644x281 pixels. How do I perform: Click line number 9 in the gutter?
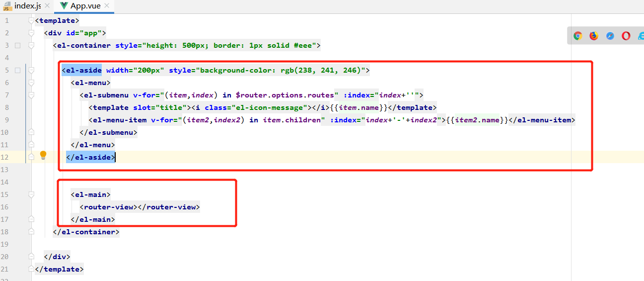click(6, 120)
